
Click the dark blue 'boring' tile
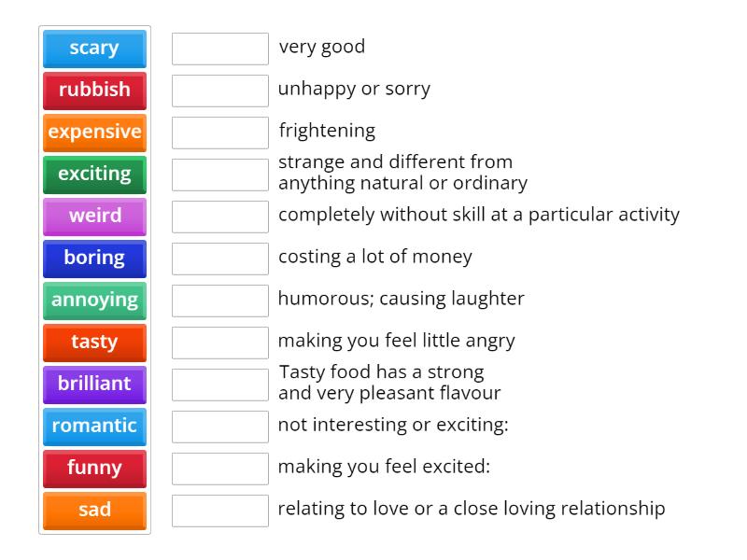pos(94,259)
